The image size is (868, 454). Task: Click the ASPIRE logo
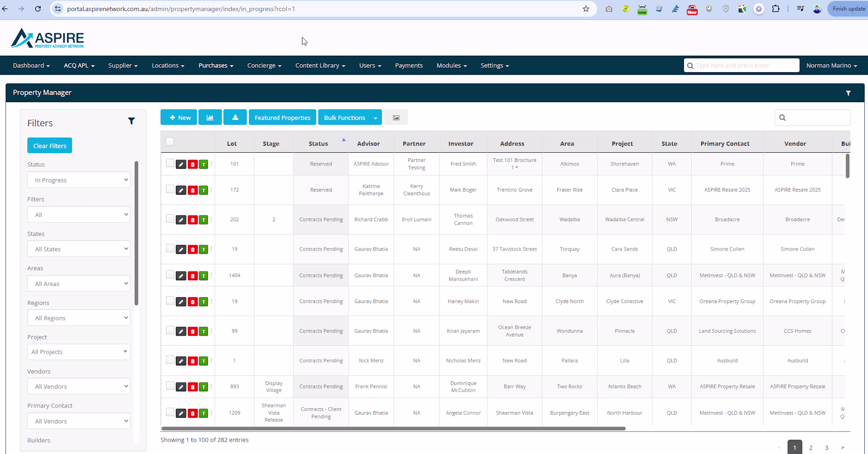point(48,38)
